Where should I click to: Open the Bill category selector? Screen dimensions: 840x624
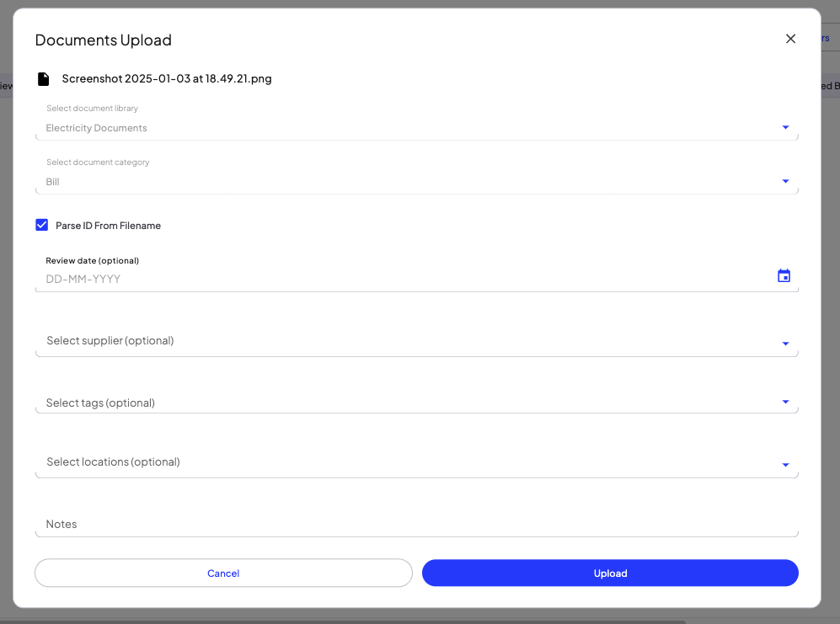337,181
